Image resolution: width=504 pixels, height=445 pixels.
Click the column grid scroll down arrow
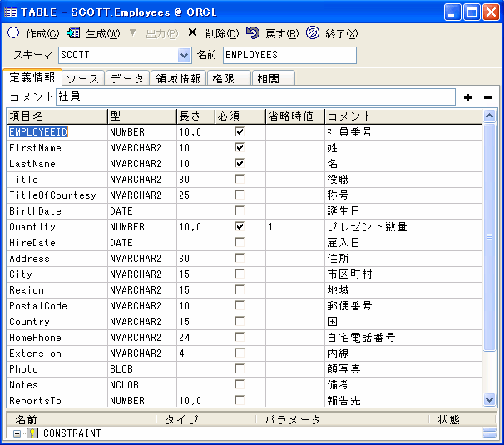pyautogui.click(x=489, y=400)
